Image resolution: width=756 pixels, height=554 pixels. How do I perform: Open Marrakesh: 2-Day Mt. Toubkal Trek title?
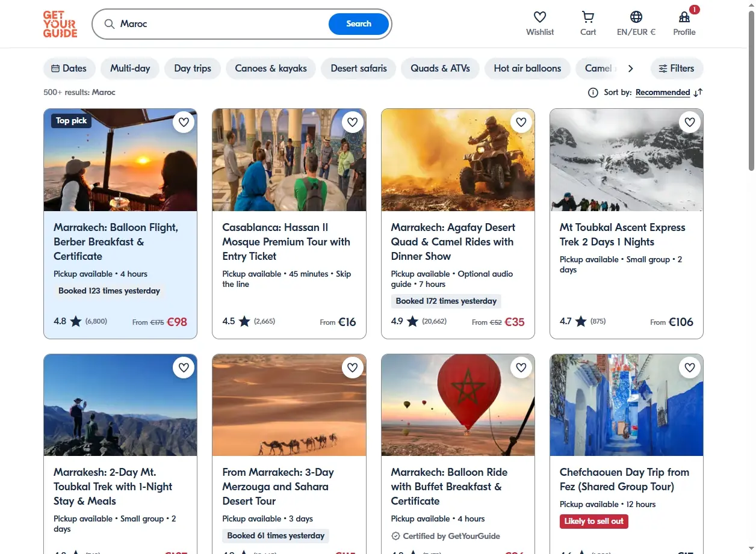coord(113,487)
